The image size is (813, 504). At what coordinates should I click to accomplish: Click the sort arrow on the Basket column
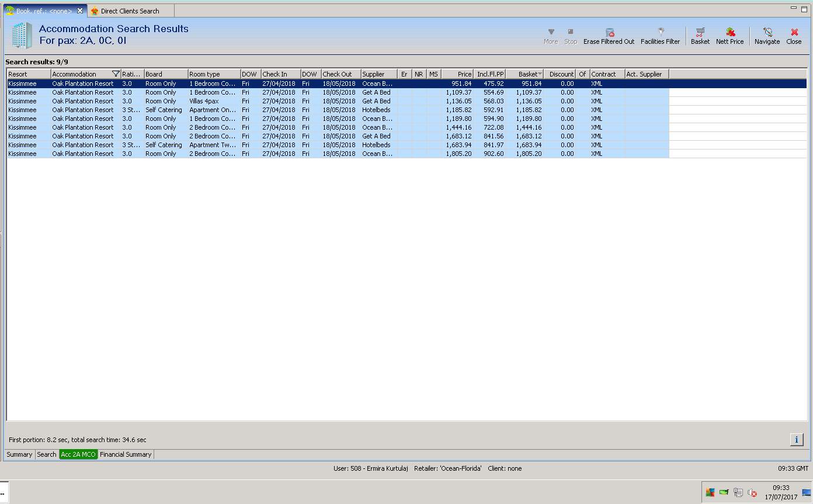[540, 74]
